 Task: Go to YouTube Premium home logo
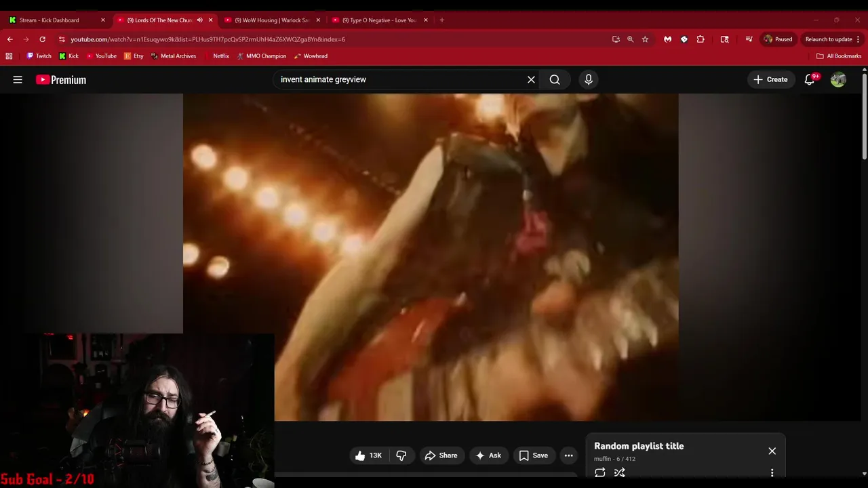61,80
